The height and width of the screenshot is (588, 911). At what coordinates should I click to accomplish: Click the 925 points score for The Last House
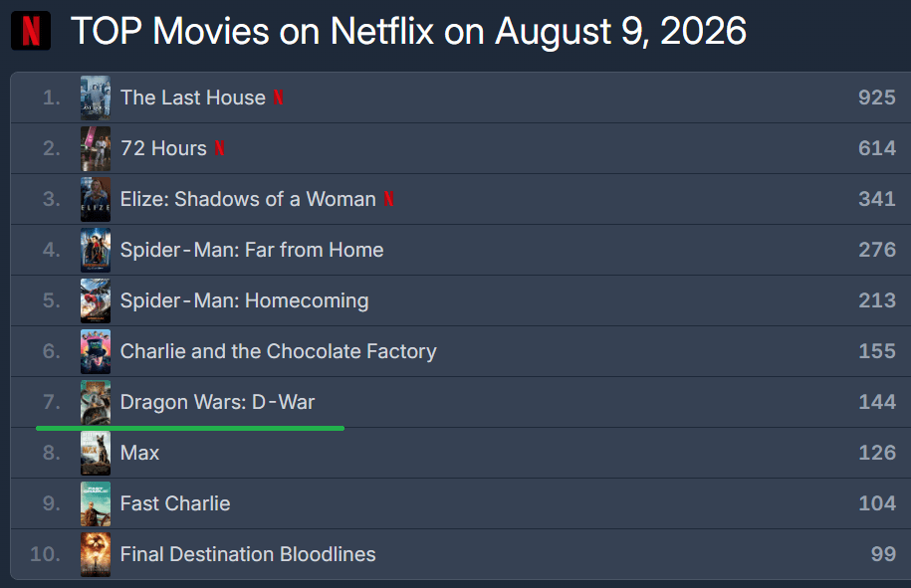click(877, 98)
